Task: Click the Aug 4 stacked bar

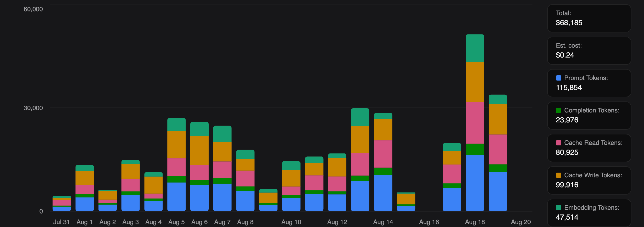Action: coord(153,192)
